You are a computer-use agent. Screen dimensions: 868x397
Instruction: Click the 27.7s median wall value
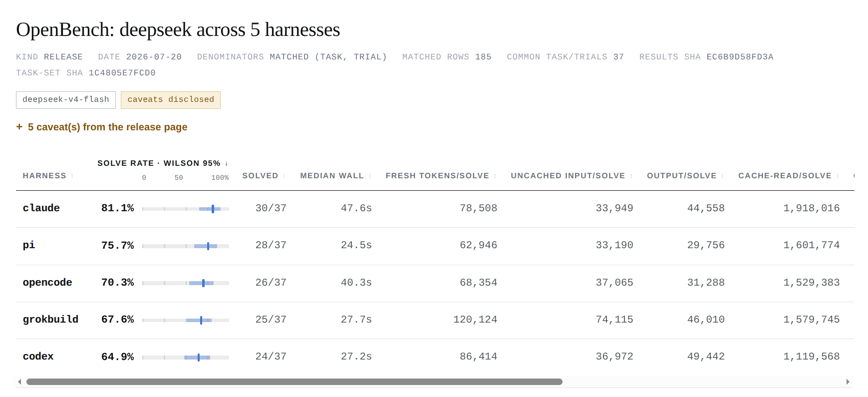pos(356,320)
